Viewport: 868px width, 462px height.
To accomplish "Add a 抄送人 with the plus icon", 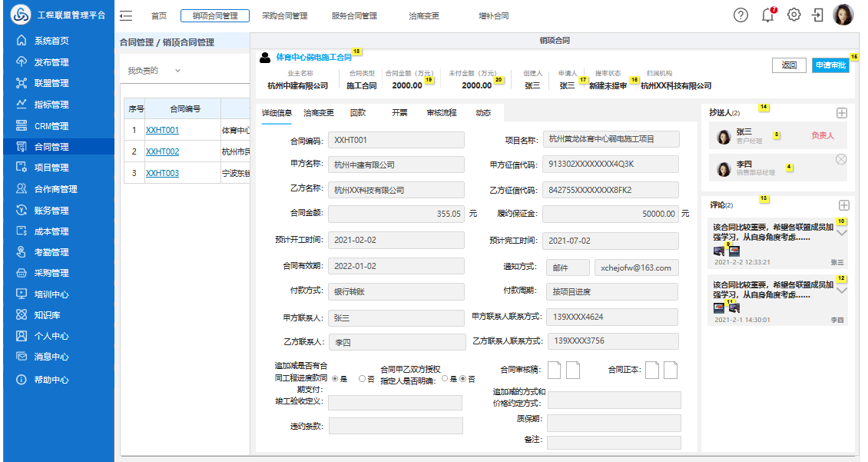I will coord(841,113).
